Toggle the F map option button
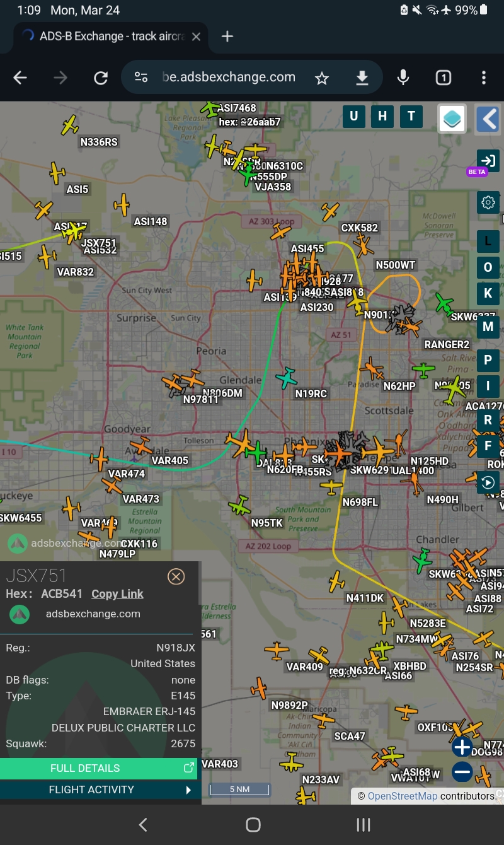This screenshot has height=845, width=504. pyautogui.click(x=488, y=446)
